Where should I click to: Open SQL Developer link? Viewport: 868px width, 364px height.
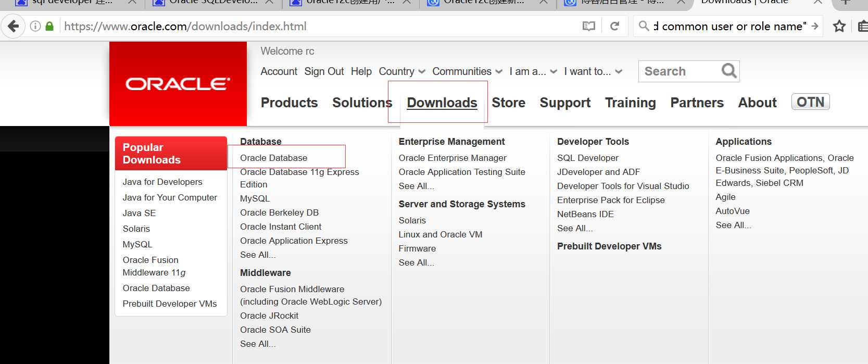coord(588,158)
